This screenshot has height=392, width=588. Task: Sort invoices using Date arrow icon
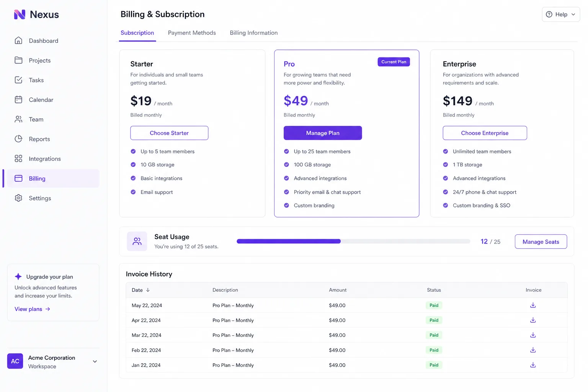[148, 290]
